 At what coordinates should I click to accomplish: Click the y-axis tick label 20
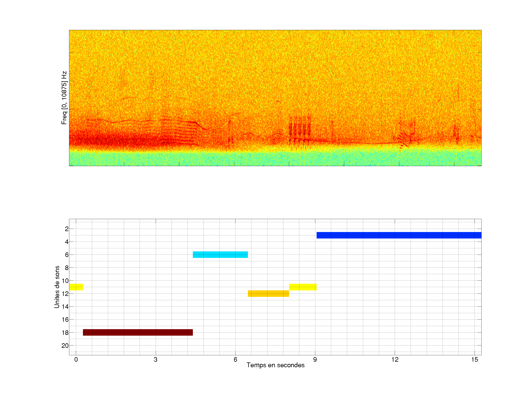(65, 346)
